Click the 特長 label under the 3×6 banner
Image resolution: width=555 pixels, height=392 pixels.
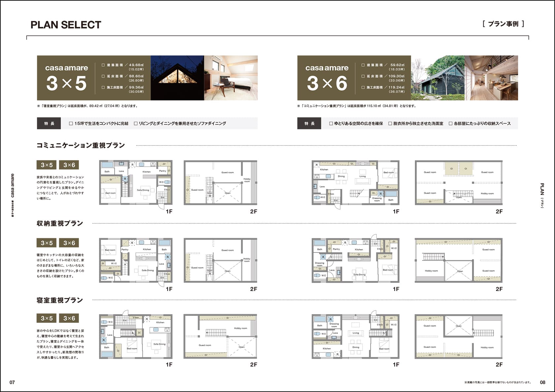(x=309, y=123)
